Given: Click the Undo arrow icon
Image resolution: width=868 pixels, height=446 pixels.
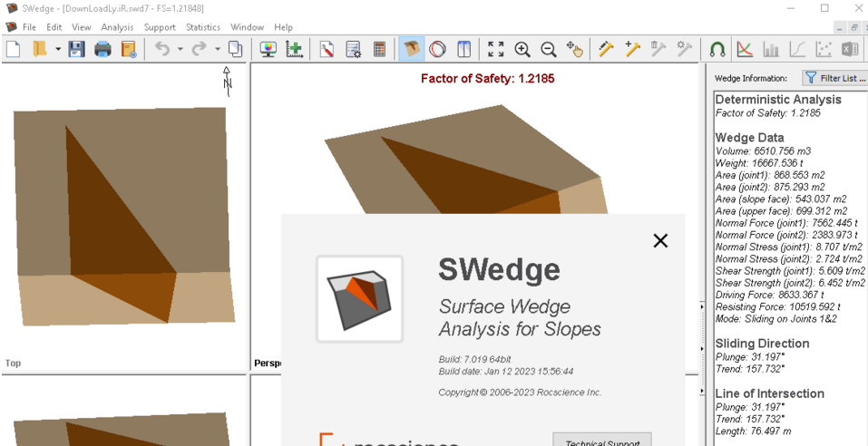Looking at the screenshot, I should coord(162,49).
